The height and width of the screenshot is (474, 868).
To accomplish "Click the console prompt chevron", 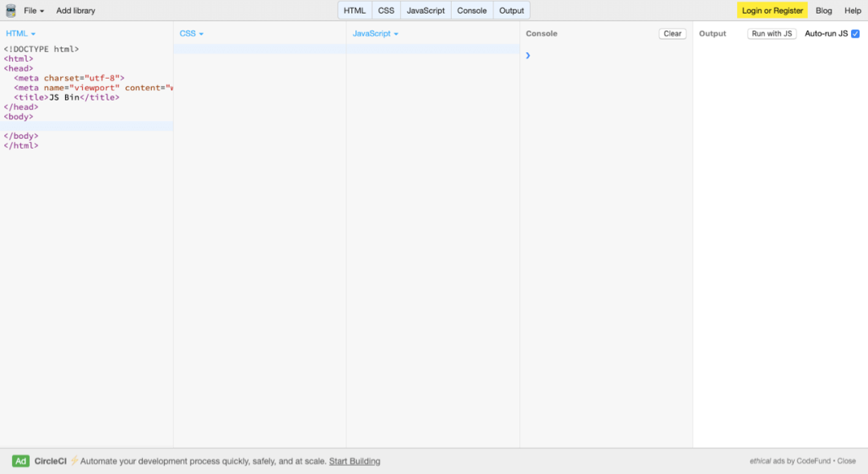I will pyautogui.click(x=528, y=55).
